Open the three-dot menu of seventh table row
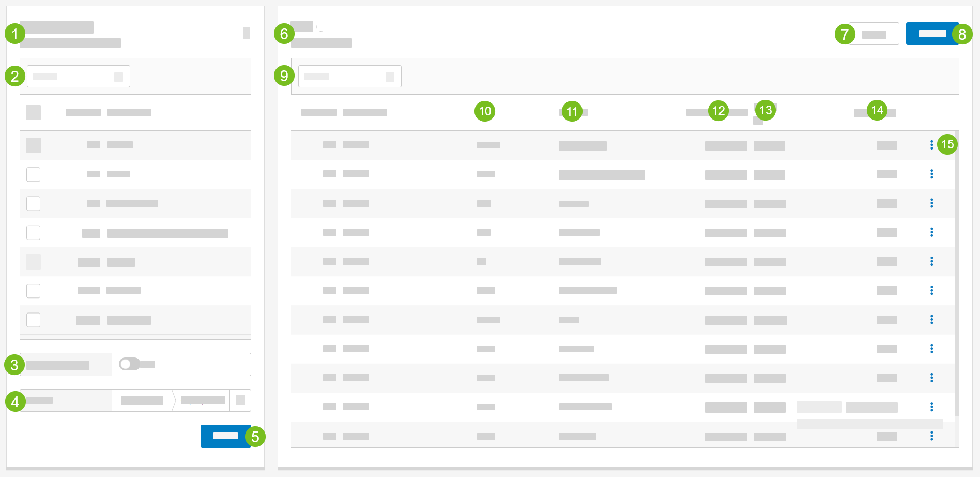 [932, 320]
